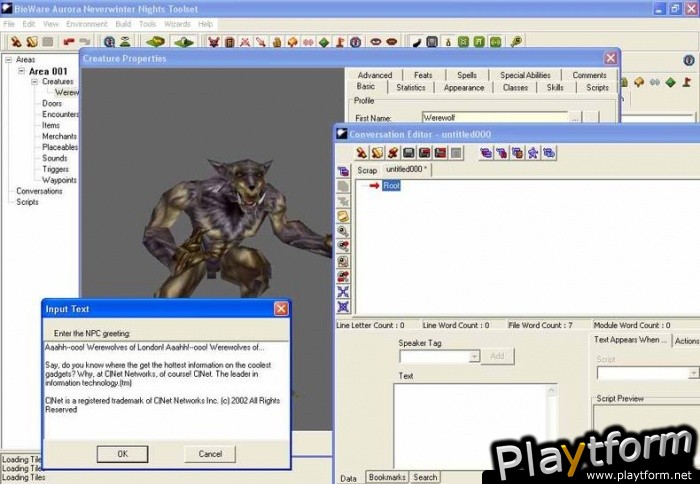Screen dimensions: 700x484
Task: Click the green terrain tile icon
Action: click(x=155, y=42)
